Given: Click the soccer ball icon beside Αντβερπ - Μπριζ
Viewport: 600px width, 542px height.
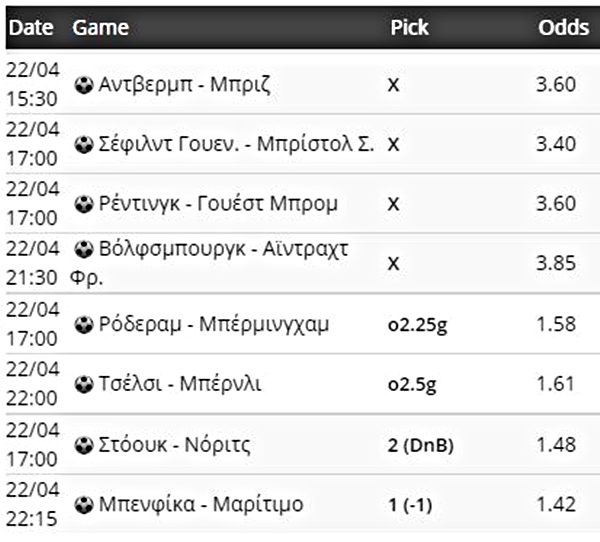Looking at the screenshot, I should (x=84, y=85).
